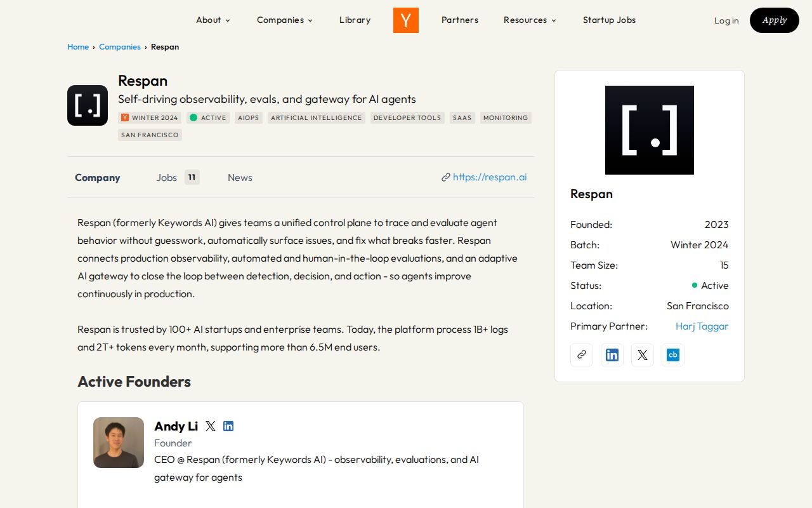
Task: Click the Active Founders heading
Action: click(134, 382)
